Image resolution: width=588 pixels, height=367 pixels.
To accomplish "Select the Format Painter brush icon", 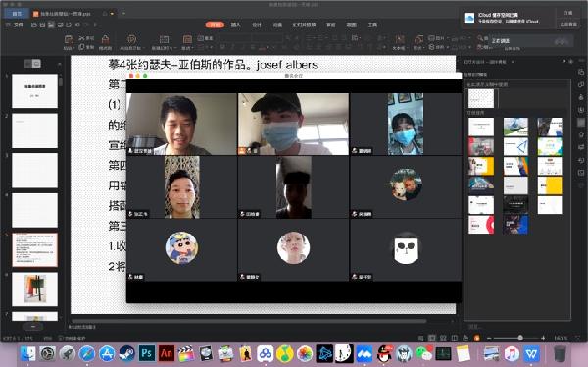I will click(x=106, y=40).
